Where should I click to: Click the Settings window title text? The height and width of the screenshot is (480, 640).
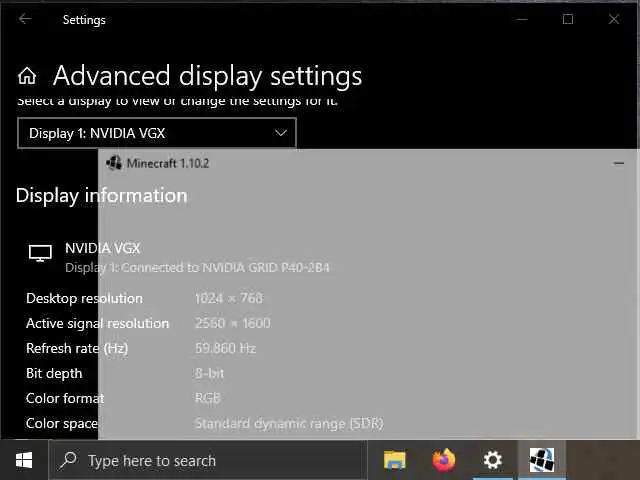click(x=84, y=20)
